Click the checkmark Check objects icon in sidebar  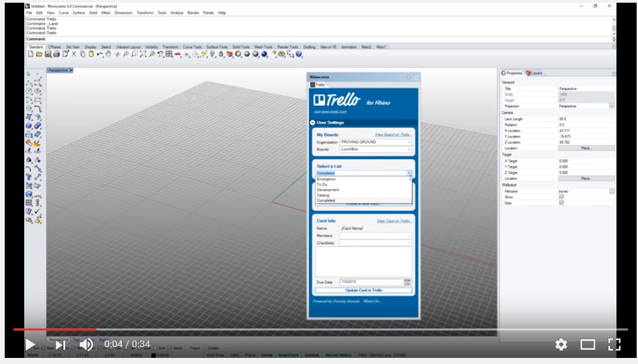click(x=38, y=211)
